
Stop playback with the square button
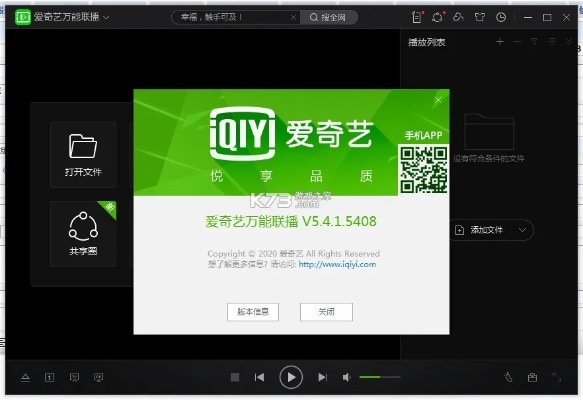click(x=235, y=377)
